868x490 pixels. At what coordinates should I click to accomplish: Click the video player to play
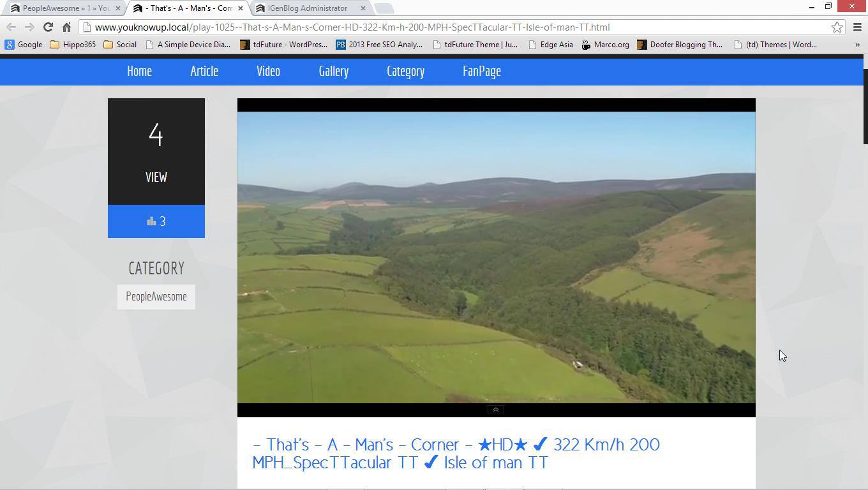(497, 257)
